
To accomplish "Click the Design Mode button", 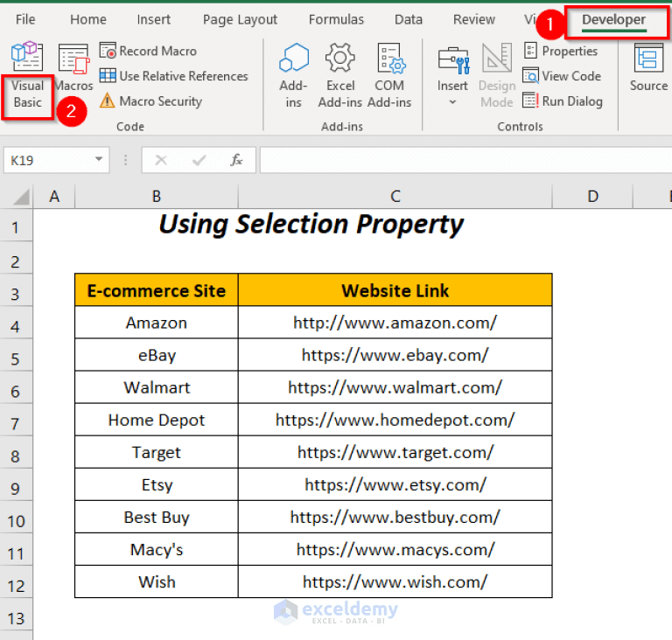I will coord(497,75).
